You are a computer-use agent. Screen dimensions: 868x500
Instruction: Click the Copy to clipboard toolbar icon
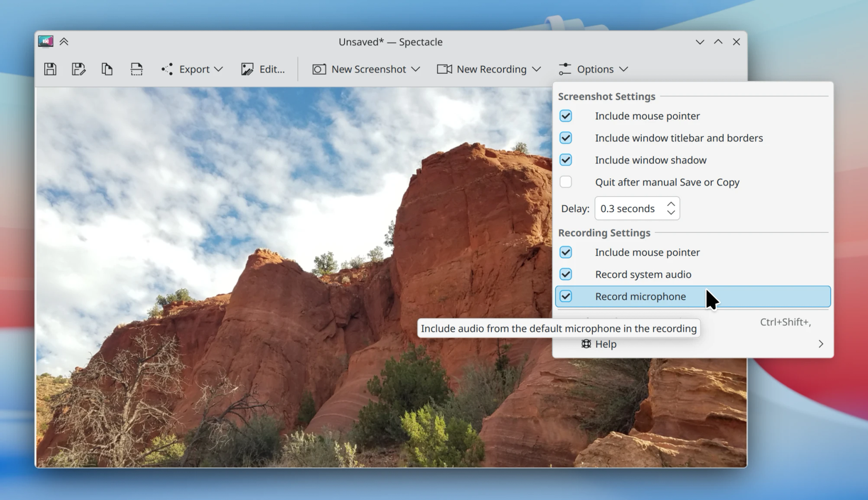107,69
